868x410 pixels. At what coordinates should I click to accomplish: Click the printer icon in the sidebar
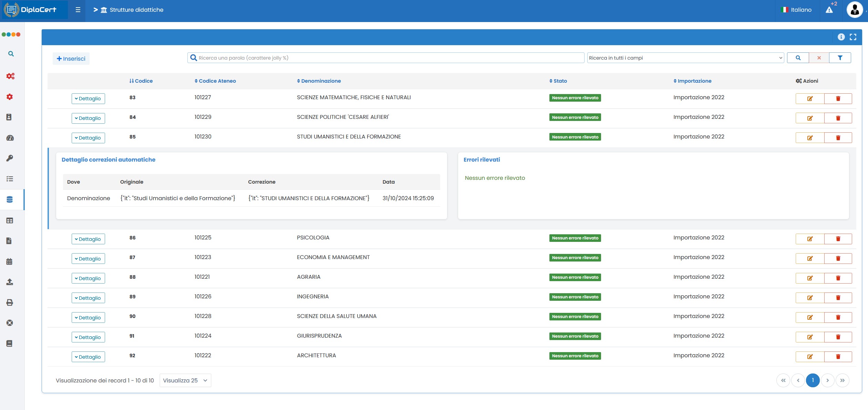pyautogui.click(x=10, y=303)
